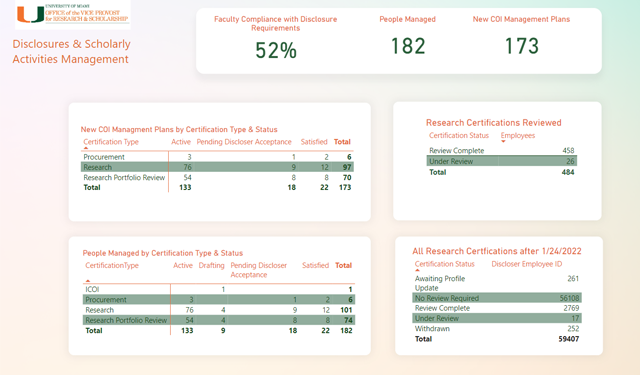Click total 97 in New COI Plans Research row
Image resolution: width=640 pixels, height=375 pixels.
(x=347, y=167)
